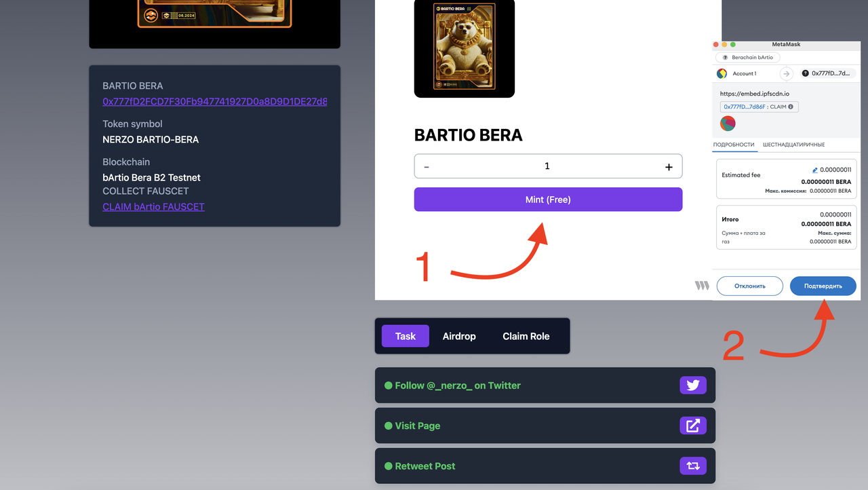Viewport: 868px width, 490px height.
Task: Switch to the Claim Role tab
Action: click(526, 336)
